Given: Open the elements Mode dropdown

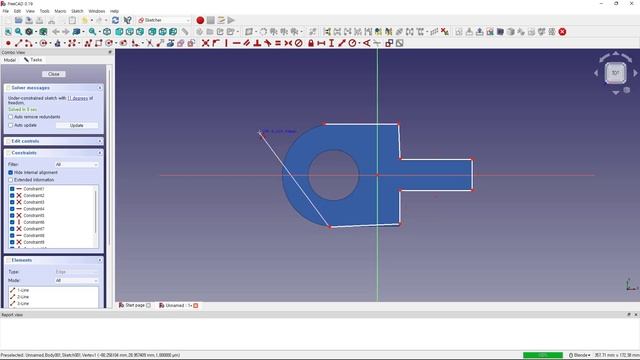Looking at the screenshot, I should [76, 280].
